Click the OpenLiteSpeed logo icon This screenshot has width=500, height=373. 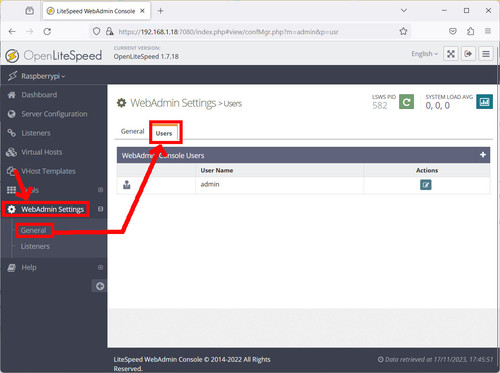click(12, 56)
